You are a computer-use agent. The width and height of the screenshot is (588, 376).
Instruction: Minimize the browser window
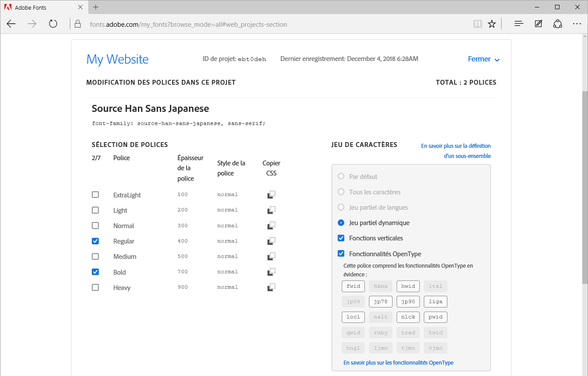coord(537,7)
